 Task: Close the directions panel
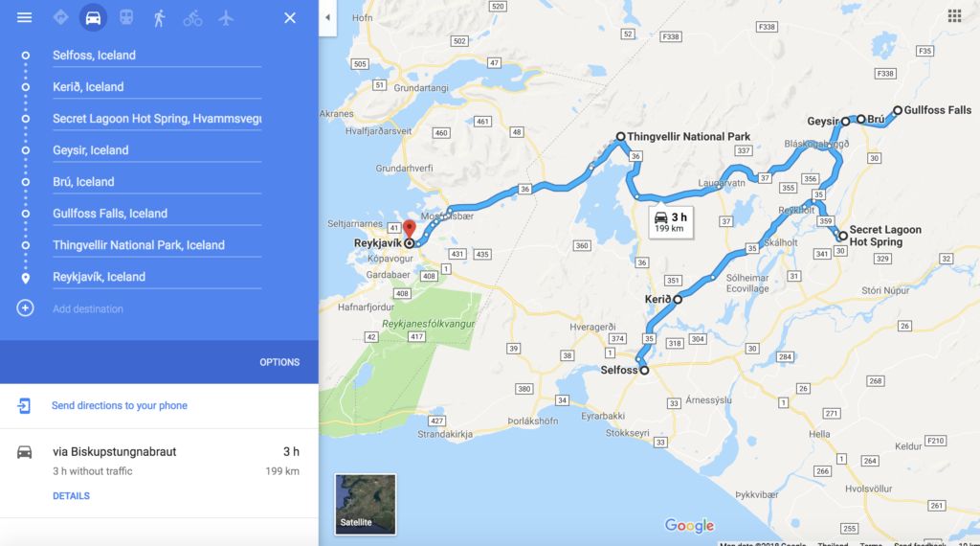coord(290,17)
